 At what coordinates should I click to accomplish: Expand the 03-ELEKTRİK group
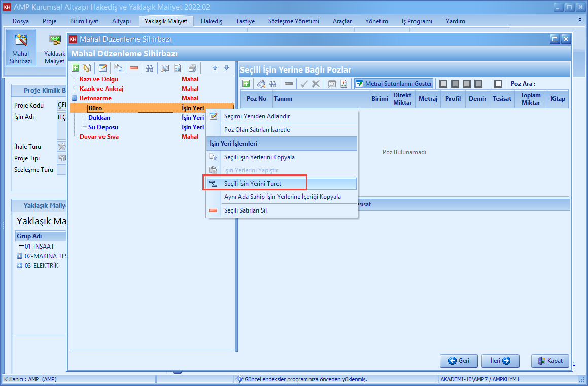click(x=20, y=266)
